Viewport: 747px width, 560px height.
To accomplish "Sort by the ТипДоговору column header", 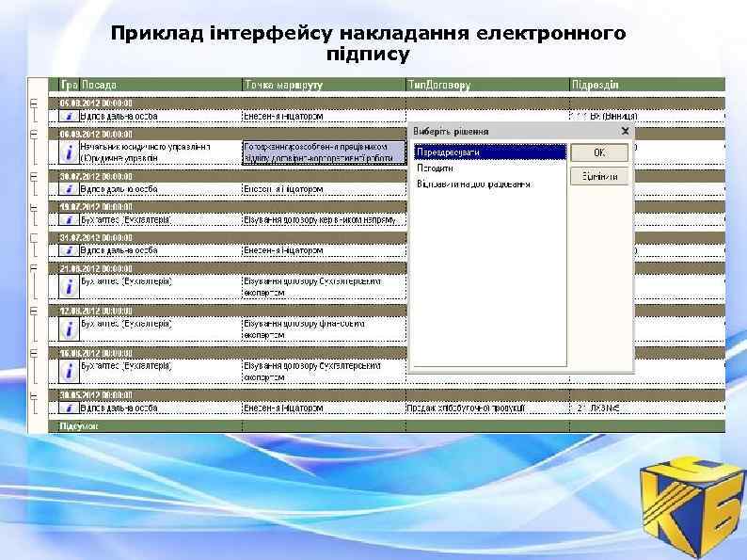I will pyautogui.click(x=487, y=85).
